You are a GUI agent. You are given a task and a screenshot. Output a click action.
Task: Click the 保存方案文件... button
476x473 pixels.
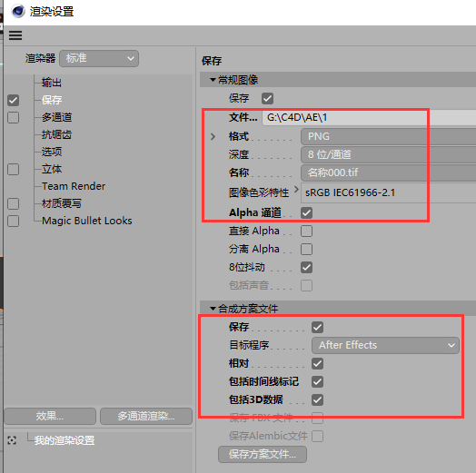263,454
